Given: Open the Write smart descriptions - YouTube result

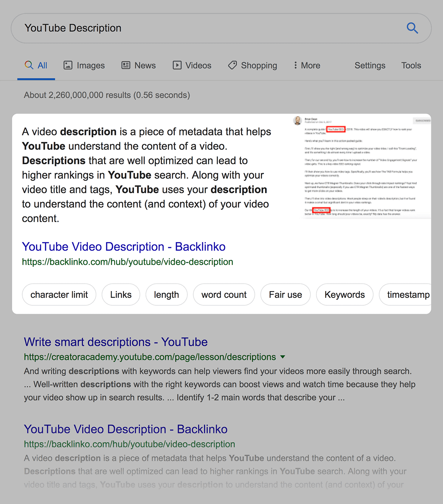Looking at the screenshot, I should [x=116, y=342].
